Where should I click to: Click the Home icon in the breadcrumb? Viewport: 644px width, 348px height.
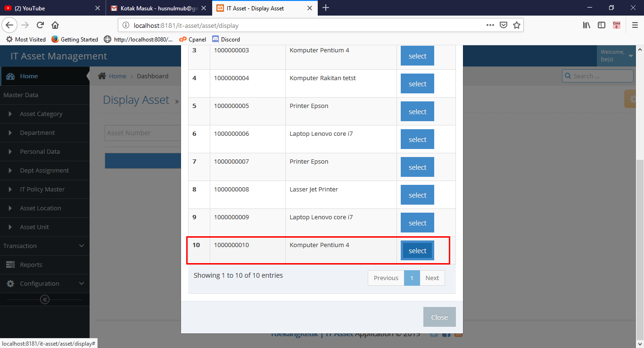[x=101, y=76]
